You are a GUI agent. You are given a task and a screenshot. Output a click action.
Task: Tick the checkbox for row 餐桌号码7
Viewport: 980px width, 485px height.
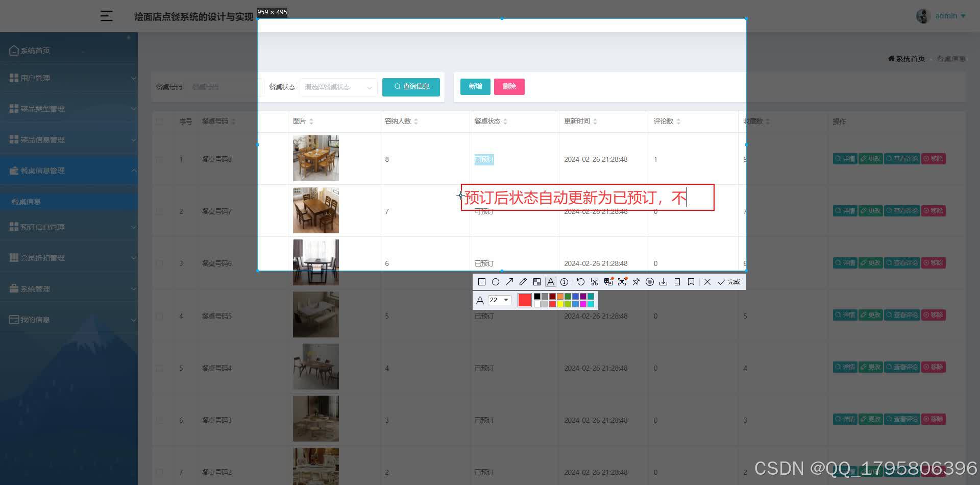click(160, 211)
